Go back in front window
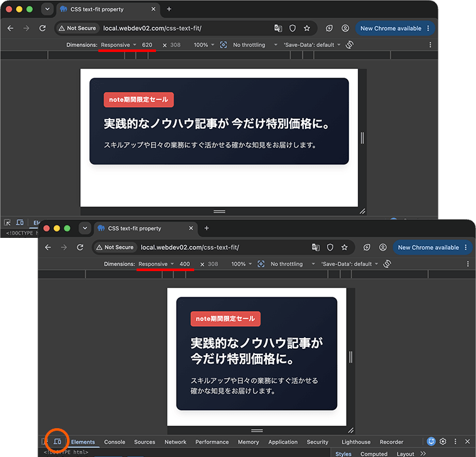Image resolution: width=476 pixels, height=457 pixels. coord(48,247)
